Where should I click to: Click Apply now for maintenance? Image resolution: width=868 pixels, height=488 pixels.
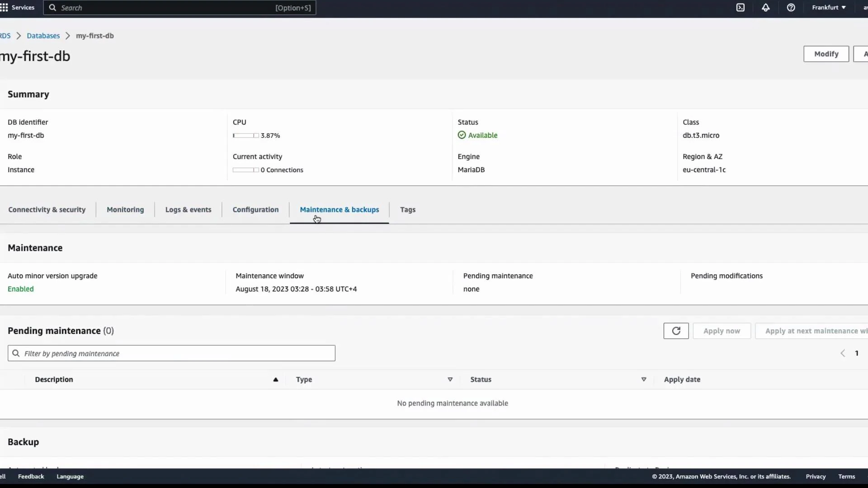(x=721, y=331)
